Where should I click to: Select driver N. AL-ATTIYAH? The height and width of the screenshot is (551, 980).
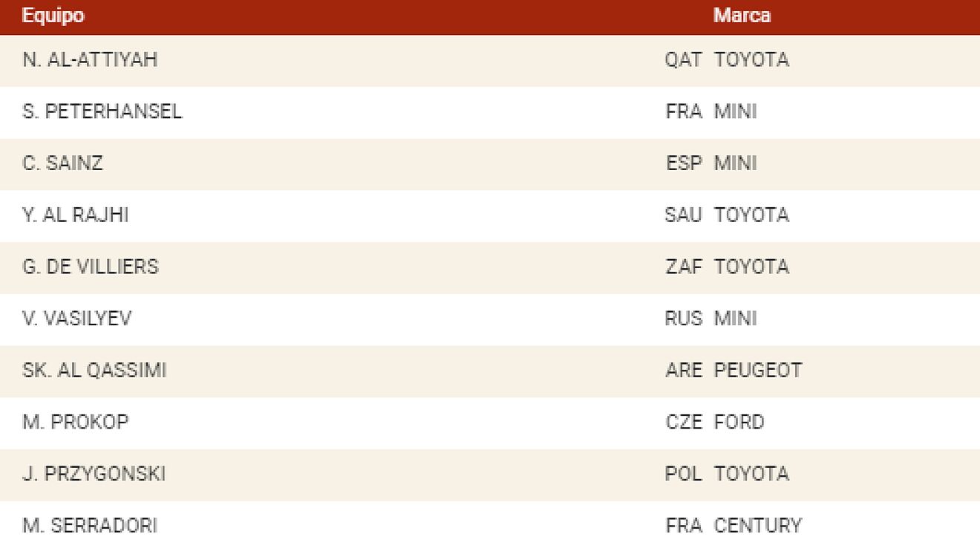[x=90, y=59]
